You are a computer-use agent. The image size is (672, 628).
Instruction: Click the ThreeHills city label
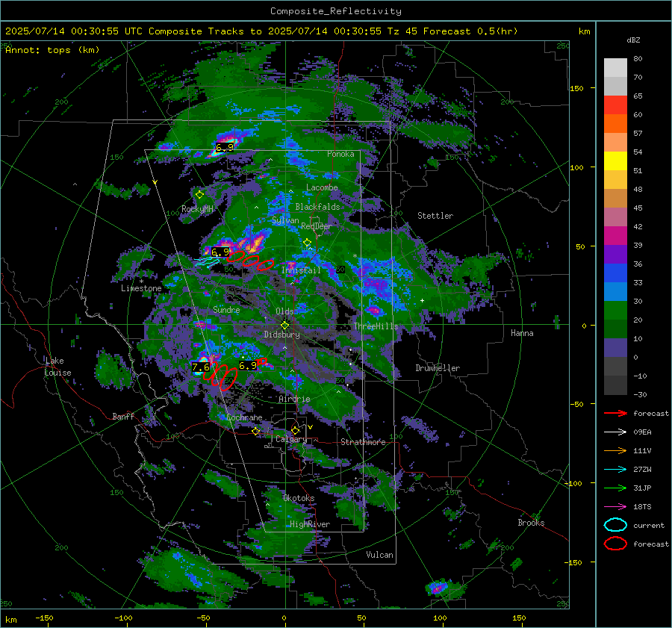click(x=376, y=326)
